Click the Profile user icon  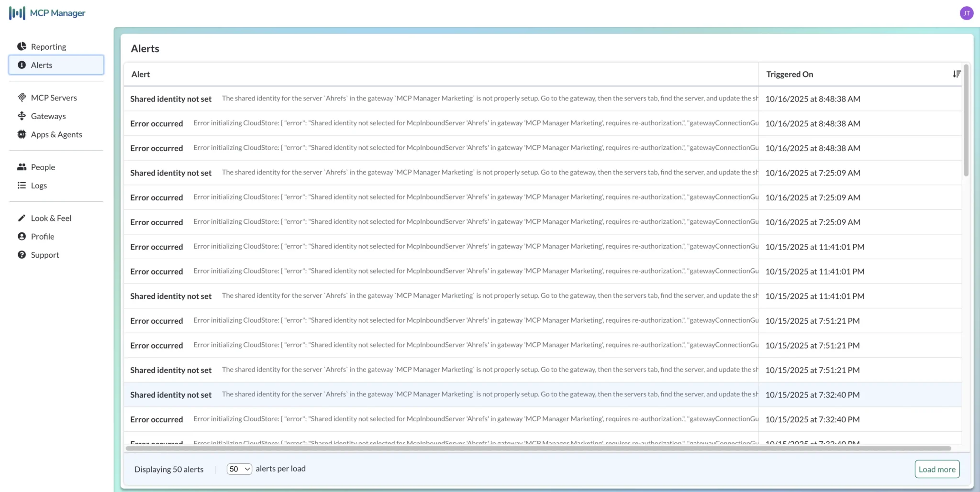click(x=22, y=236)
